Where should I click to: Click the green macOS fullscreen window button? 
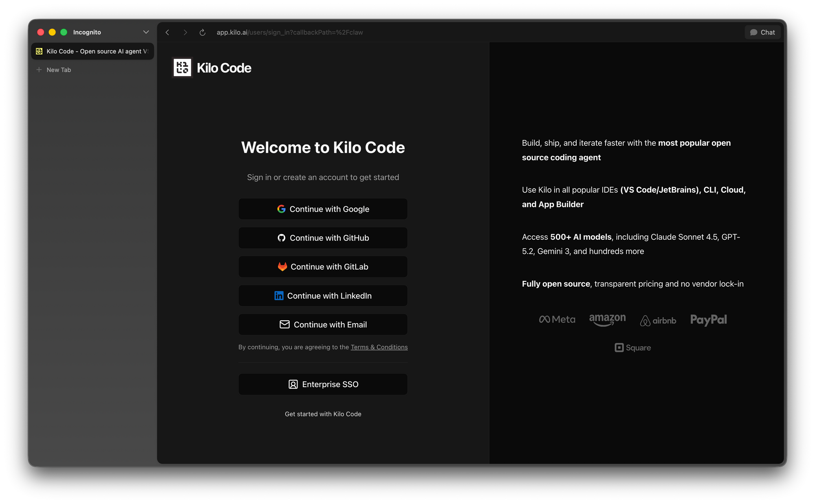64,32
